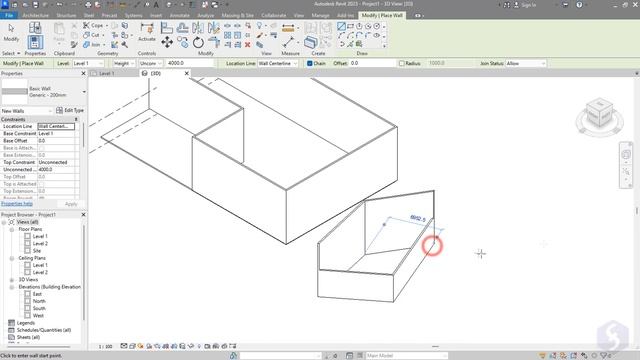Click Visual Style icon in view control bar
The image size is (640, 360).
pos(132,346)
